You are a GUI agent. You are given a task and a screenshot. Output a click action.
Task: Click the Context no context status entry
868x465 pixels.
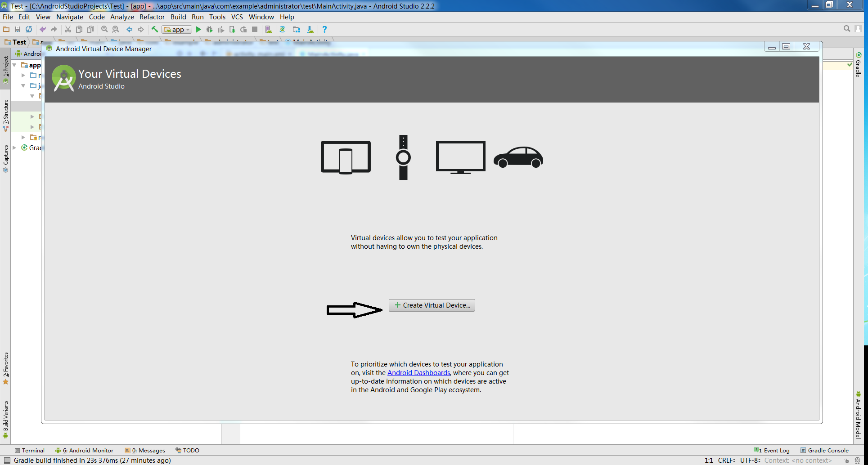[x=798, y=461]
